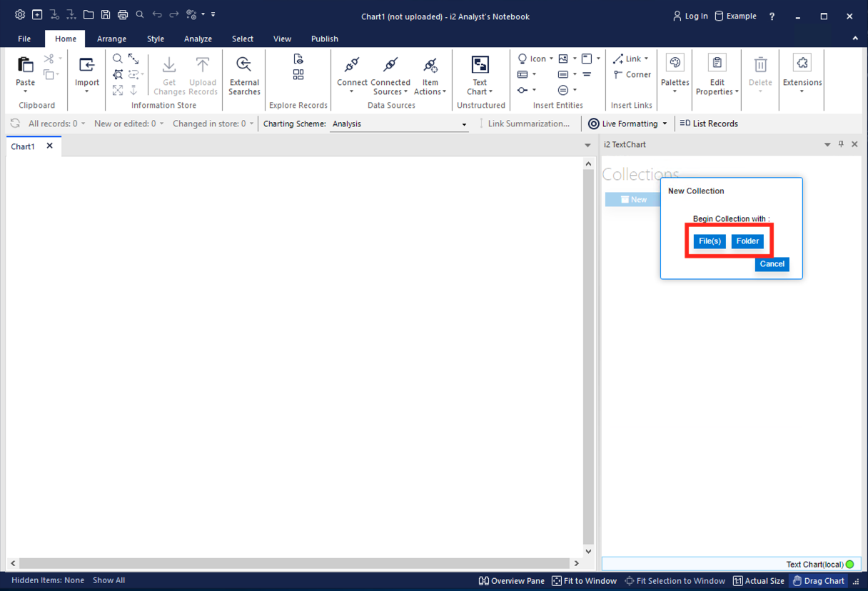Image resolution: width=868 pixels, height=591 pixels.
Task: Switch to the View tab
Action: click(x=282, y=39)
